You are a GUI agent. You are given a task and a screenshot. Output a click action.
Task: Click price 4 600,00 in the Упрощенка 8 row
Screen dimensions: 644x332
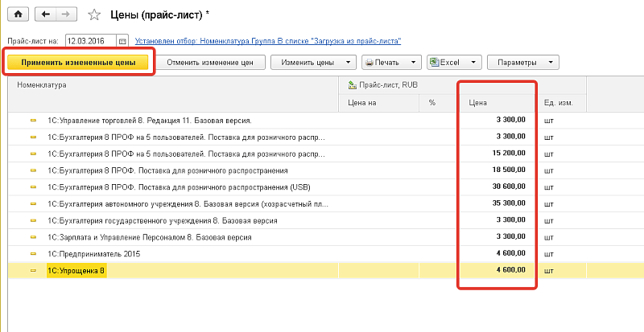510,269
